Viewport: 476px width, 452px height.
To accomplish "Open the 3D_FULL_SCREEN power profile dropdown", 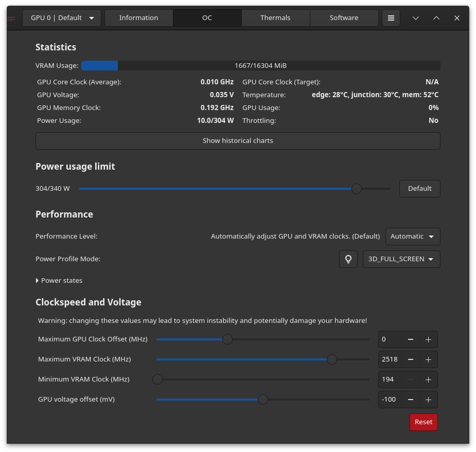I will point(401,259).
